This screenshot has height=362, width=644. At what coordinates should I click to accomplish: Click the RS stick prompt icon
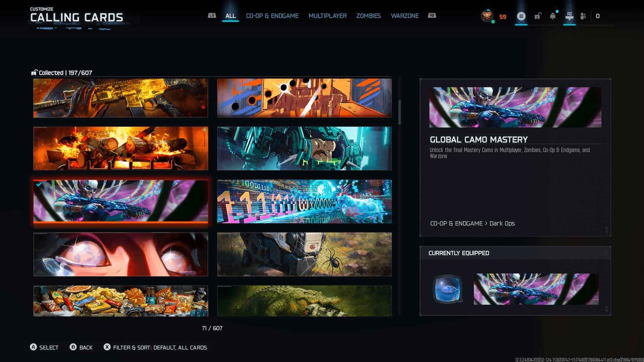[x=569, y=16]
